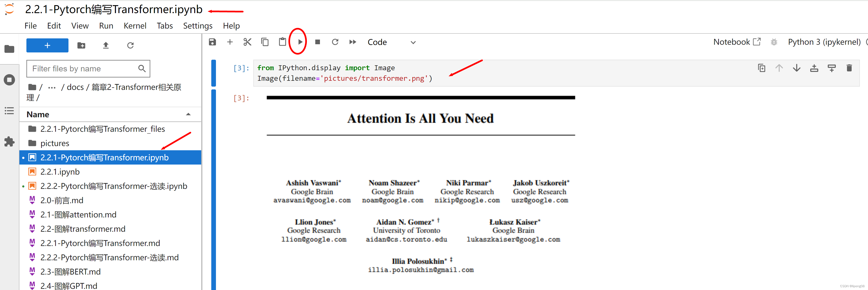Open the Kernel menu
Image resolution: width=868 pixels, height=290 pixels.
coord(135,26)
